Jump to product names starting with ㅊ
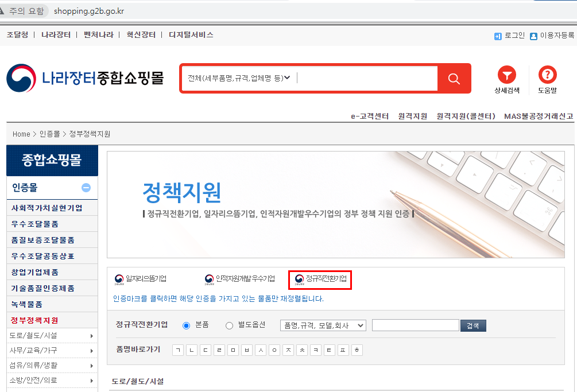The width and height of the screenshot is (577, 392). 302,350
